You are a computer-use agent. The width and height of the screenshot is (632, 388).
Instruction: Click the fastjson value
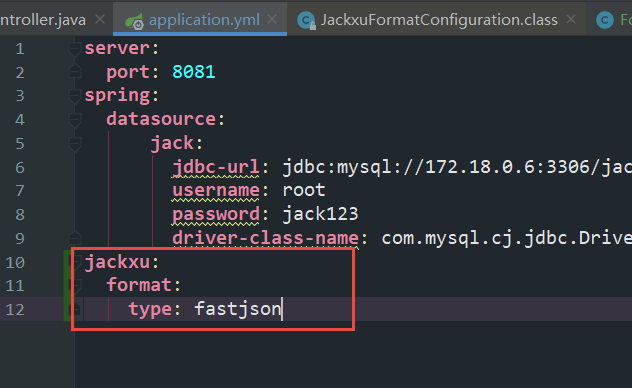tap(238, 309)
